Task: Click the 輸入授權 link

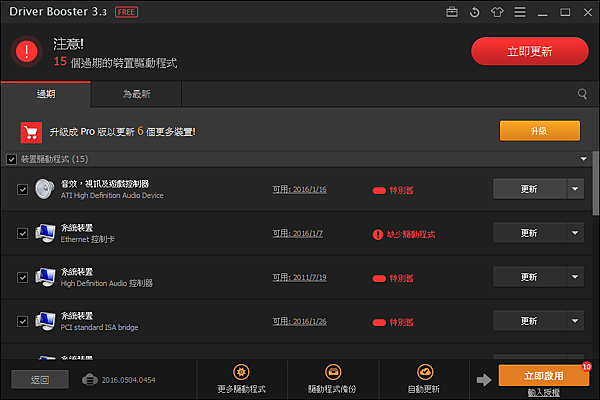Action: (x=544, y=392)
